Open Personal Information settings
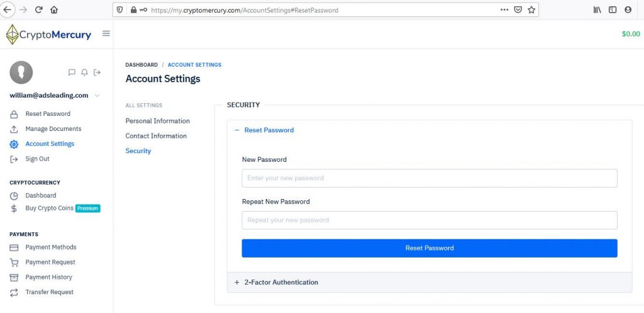This screenshot has width=644, height=313. [158, 121]
